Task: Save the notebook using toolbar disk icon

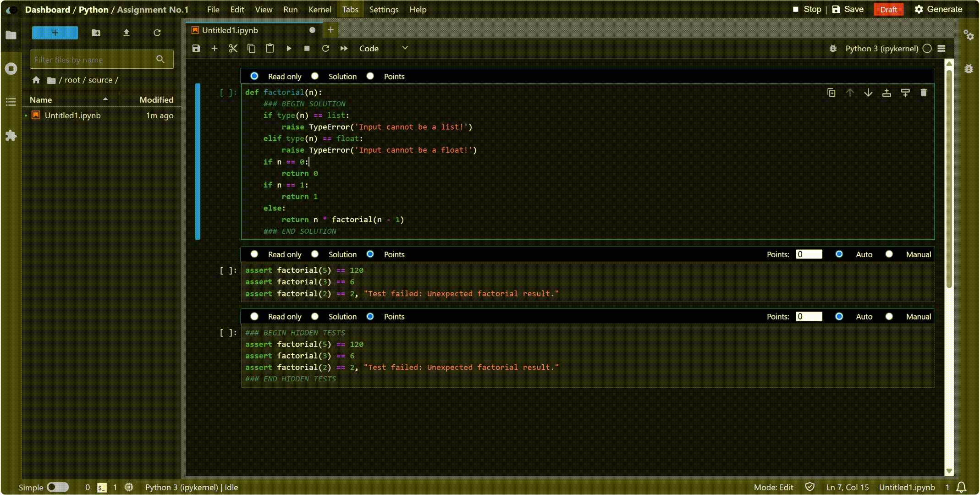Action: coord(196,48)
